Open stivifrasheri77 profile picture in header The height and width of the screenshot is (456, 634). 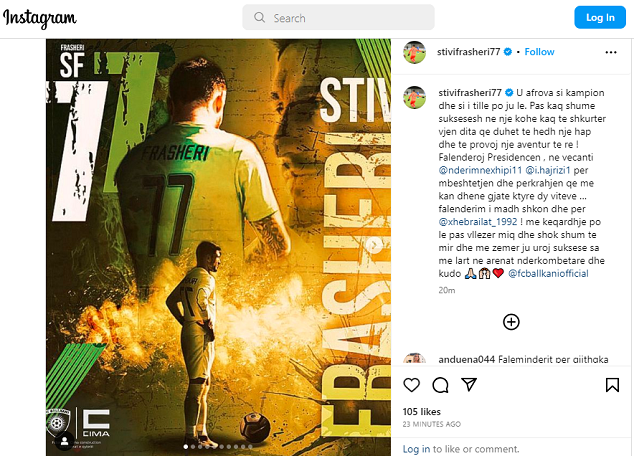414,52
